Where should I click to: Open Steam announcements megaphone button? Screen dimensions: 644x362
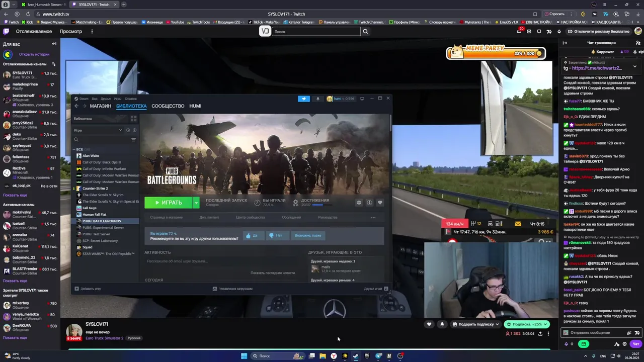303,99
